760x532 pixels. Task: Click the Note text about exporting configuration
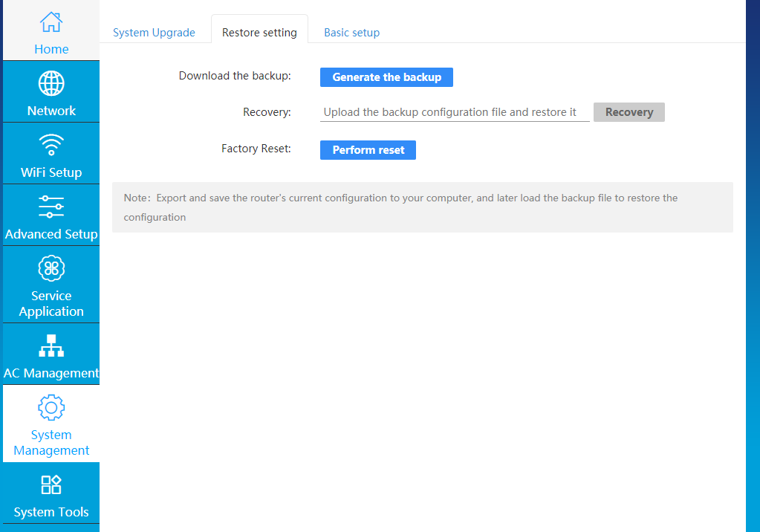[x=400, y=207]
